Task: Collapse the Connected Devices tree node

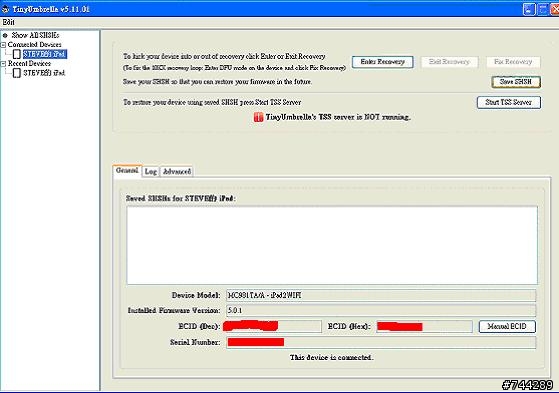Action: 3,45
